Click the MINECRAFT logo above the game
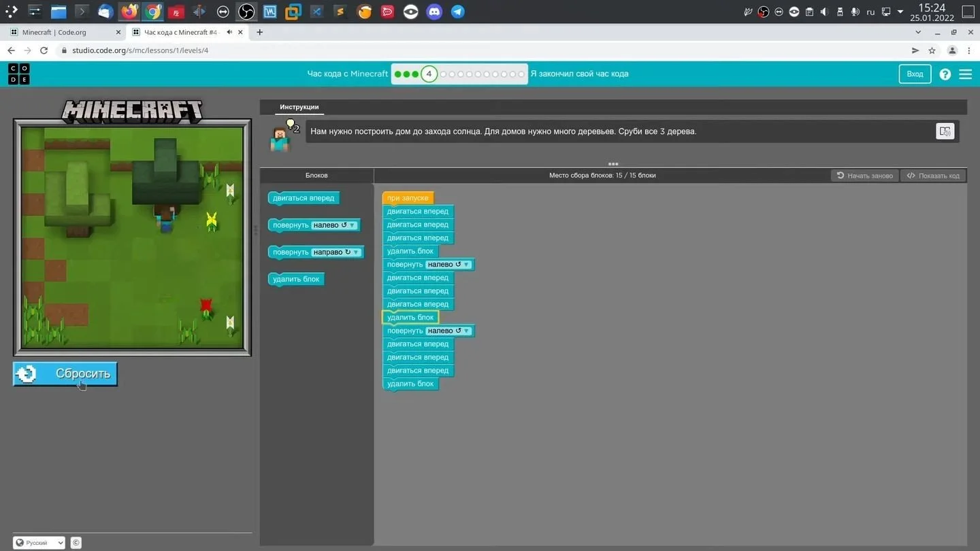The width and height of the screenshot is (980, 551). 132,111
